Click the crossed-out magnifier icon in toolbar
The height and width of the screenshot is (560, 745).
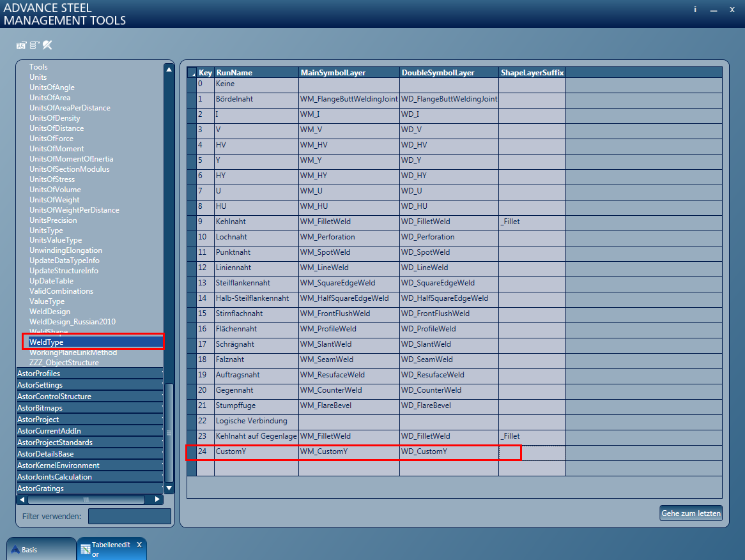47,45
